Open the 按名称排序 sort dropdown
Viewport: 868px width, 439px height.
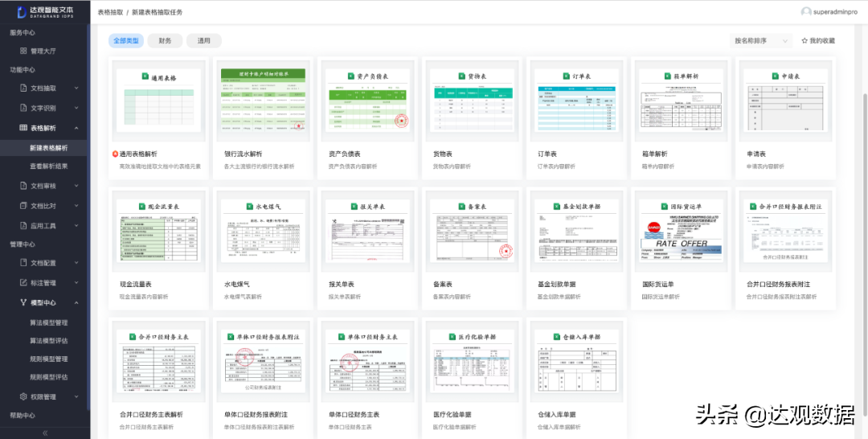click(x=761, y=40)
